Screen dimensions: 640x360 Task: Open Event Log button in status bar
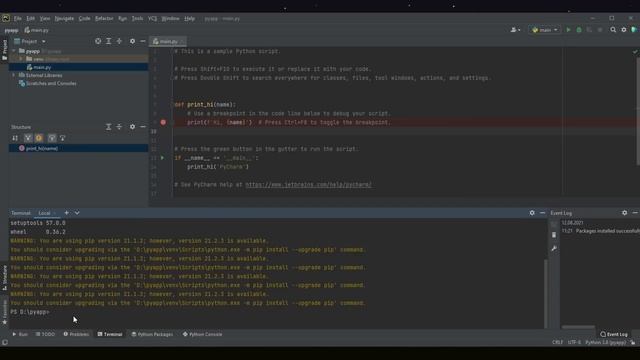point(614,334)
